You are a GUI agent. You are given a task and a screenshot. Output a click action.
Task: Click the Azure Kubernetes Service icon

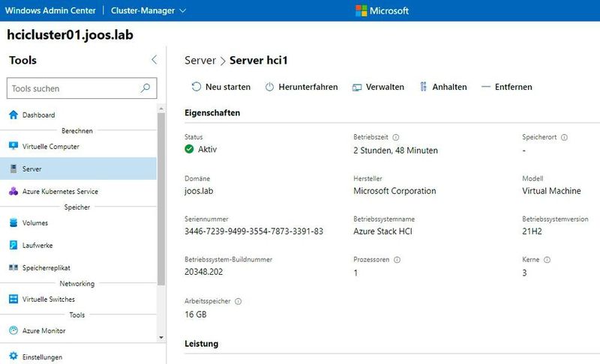[x=13, y=191]
